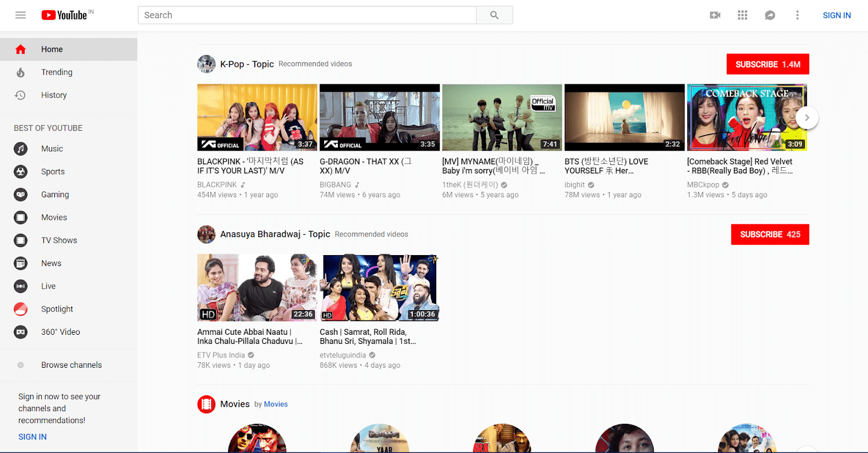Image resolution: width=868 pixels, height=453 pixels.
Task: Open the Anasuya Bharadwaj channel avatar
Action: 207,234
